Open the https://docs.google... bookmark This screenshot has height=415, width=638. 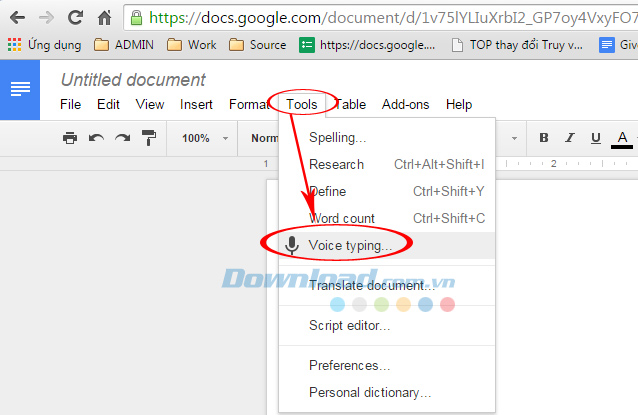[x=367, y=45]
